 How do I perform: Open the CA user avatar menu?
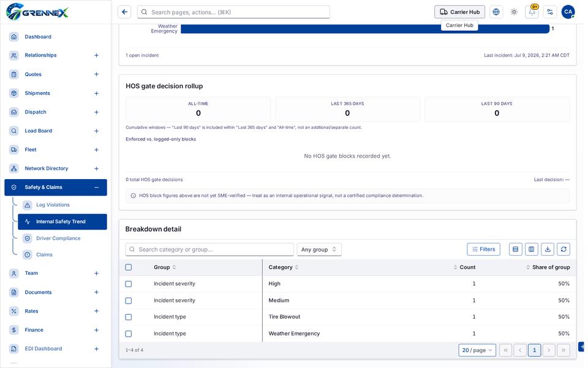(x=568, y=12)
